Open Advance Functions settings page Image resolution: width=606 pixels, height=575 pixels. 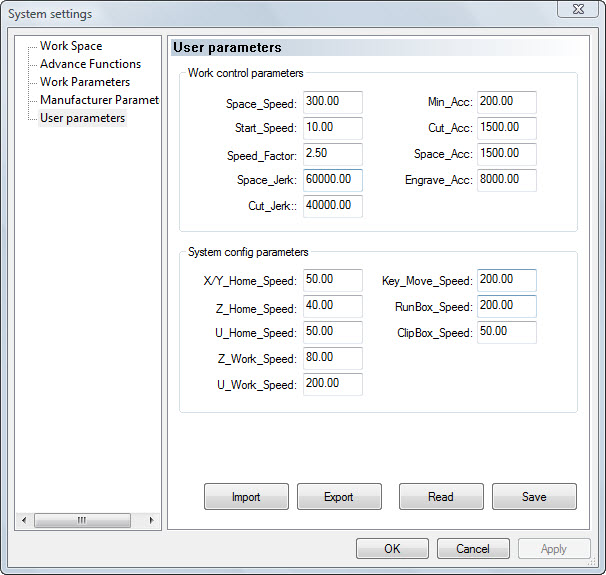90,64
